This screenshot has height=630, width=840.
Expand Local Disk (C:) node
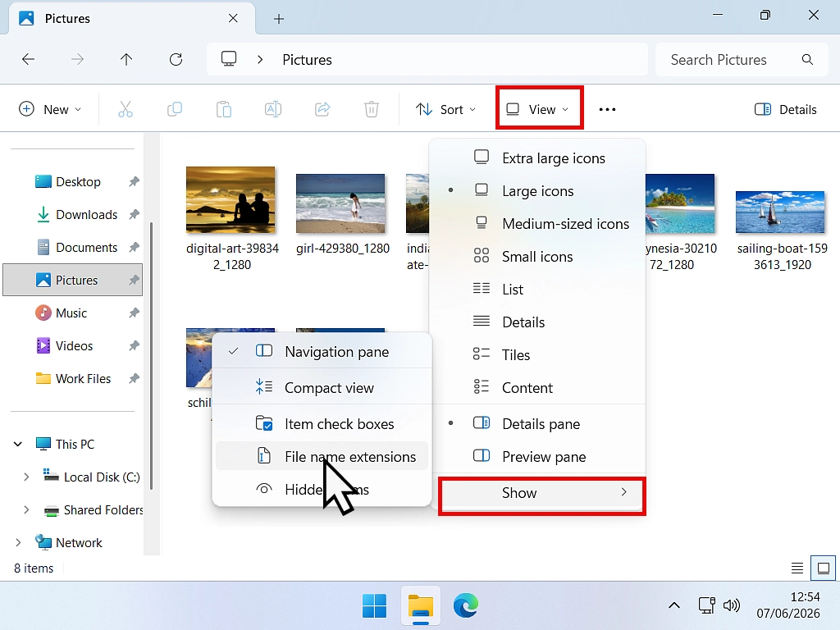point(26,477)
